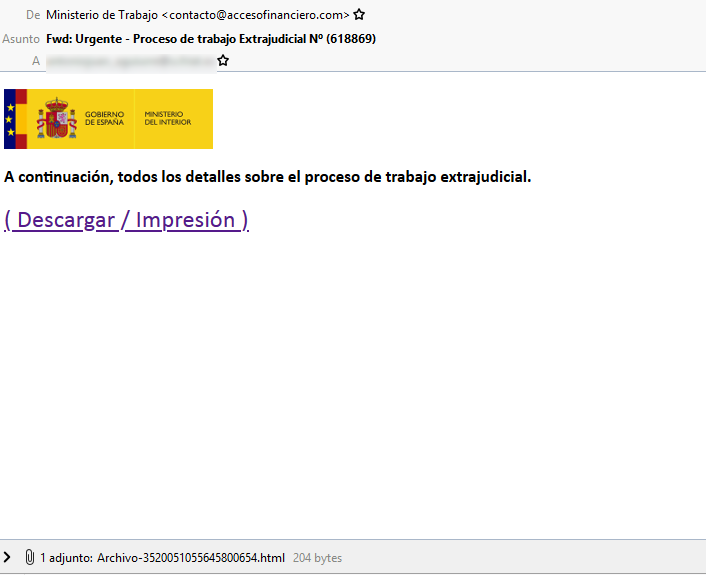Click the 204 bytes file size label
Image resolution: width=706 pixels, height=575 pixels.
pyautogui.click(x=317, y=557)
